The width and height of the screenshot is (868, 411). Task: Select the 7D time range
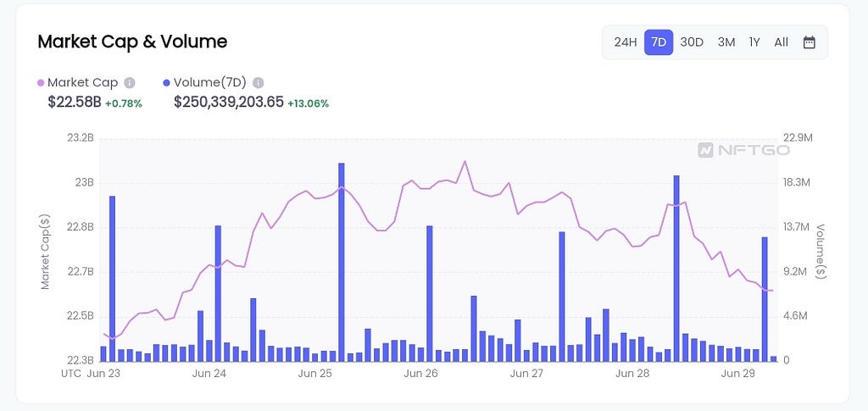659,42
